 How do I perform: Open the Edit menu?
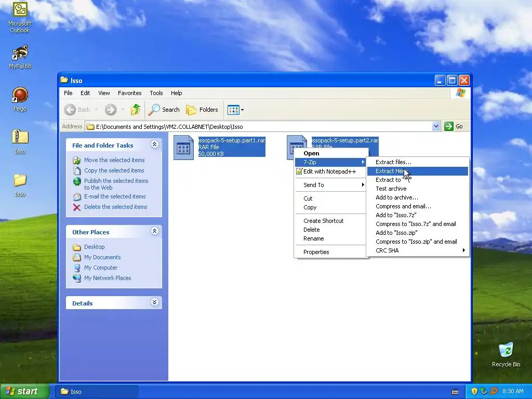click(85, 93)
